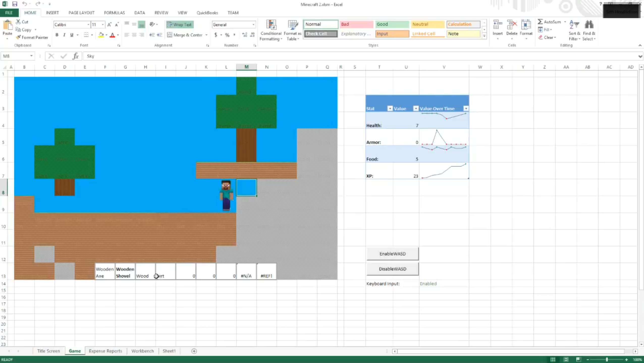Screen dimensions: 644x363
Task: Click the Merge & Center icon
Action: (170, 35)
